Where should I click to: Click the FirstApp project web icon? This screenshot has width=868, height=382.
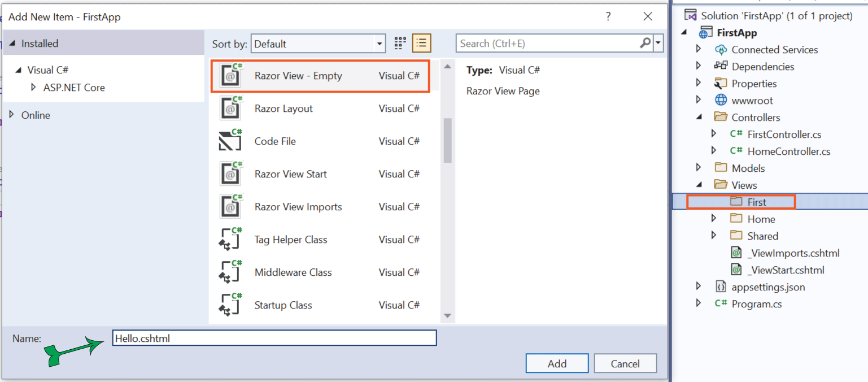click(706, 33)
